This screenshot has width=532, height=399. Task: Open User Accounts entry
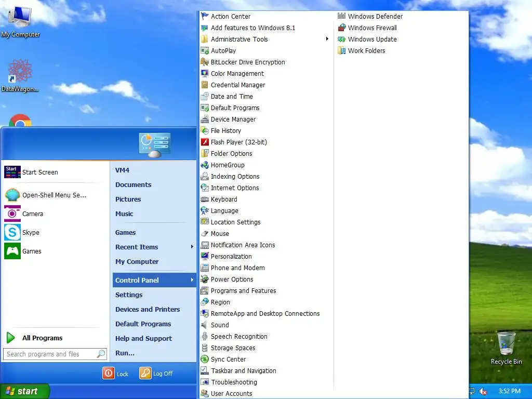tap(231, 394)
